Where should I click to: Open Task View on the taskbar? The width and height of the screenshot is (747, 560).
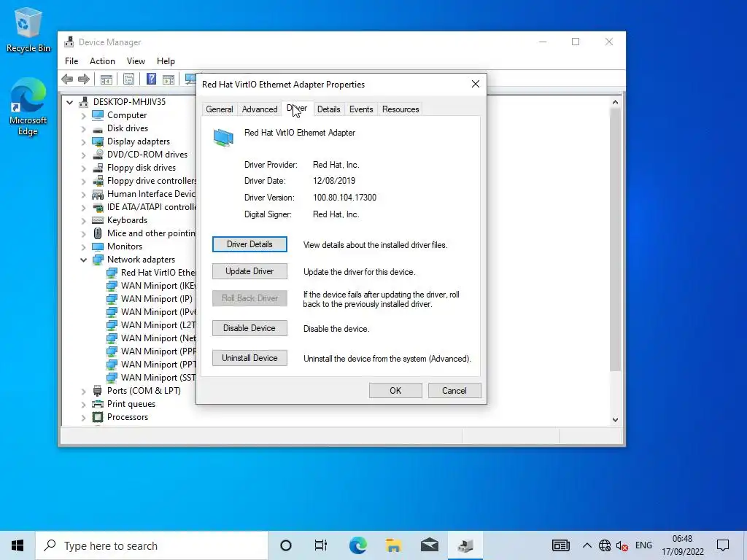pos(321,545)
